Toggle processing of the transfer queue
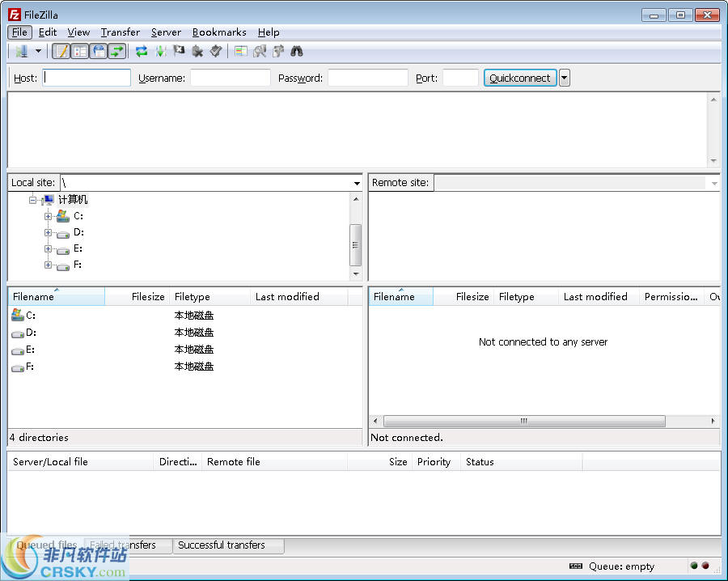 pyautogui.click(x=161, y=51)
